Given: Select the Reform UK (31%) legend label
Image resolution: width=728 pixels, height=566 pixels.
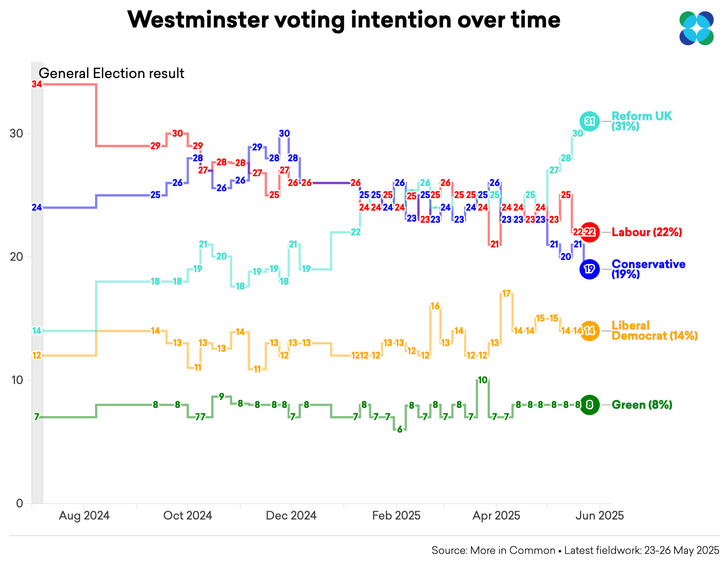Looking at the screenshot, I should [641, 121].
